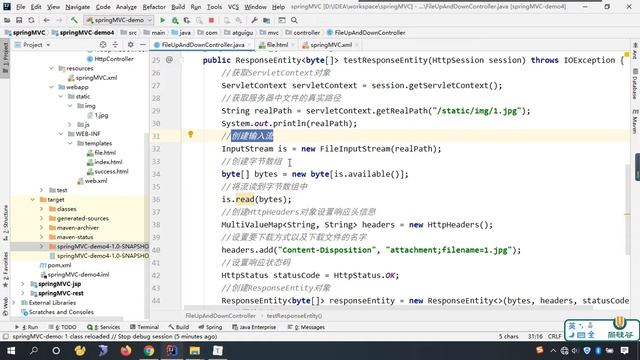Click the yellow lightbulb on line 31
Viewport: 640px width, 360px height.
[x=190, y=134]
